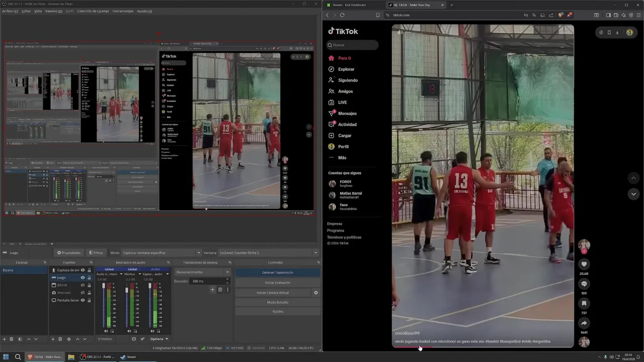Image resolution: width=644 pixels, height=362 pixels.
Task: Show the Webcam source eye icon
Action: pos(83,293)
